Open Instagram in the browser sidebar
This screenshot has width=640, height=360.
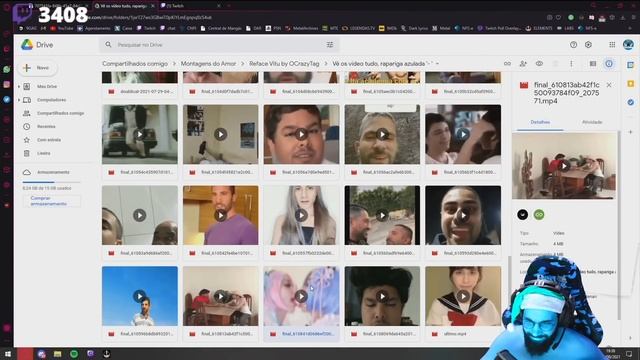[7, 84]
